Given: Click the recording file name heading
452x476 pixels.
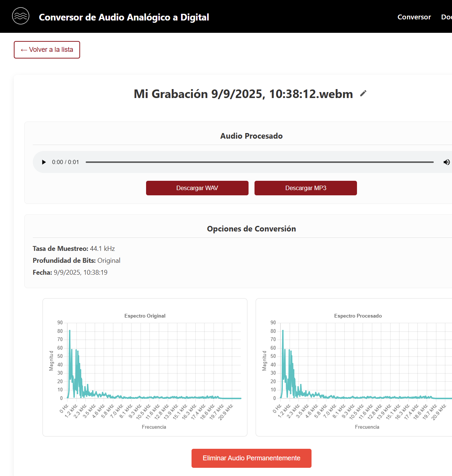Looking at the screenshot, I should tap(243, 94).
